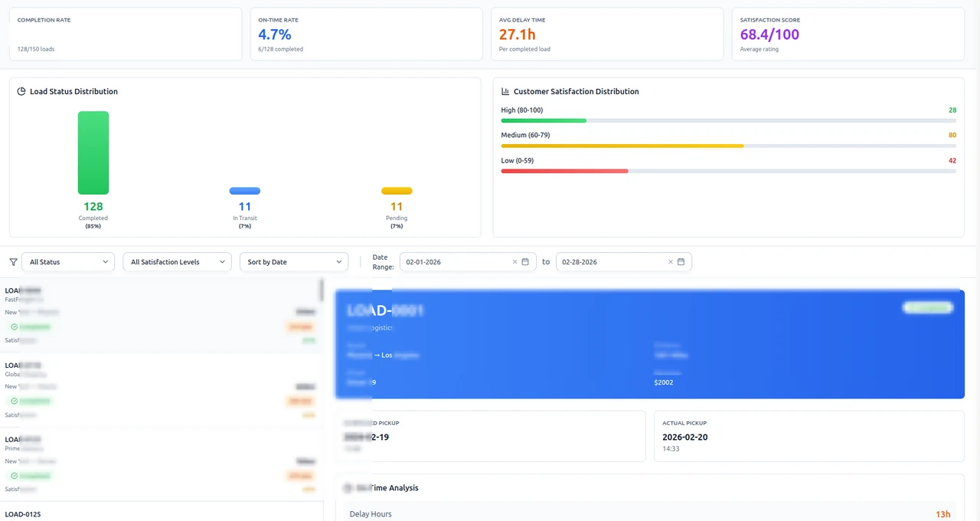
Task: Click the start date input 02-01-2026
Action: (468, 262)
